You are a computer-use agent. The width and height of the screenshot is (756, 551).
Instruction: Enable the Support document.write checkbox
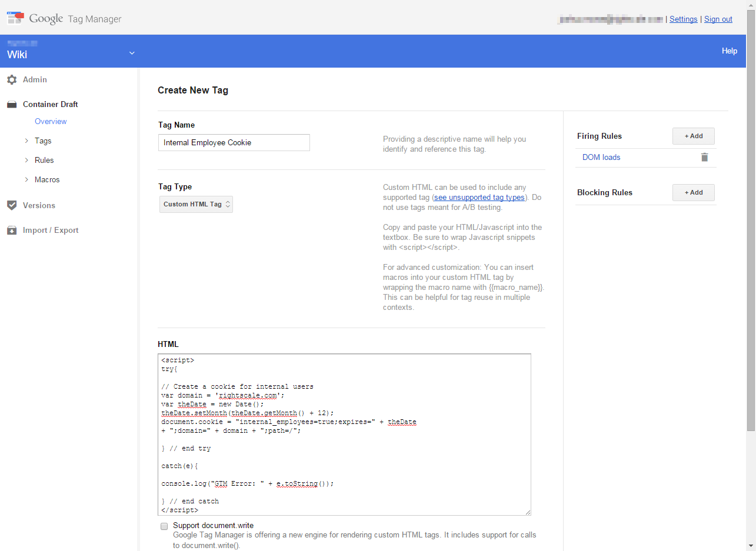tap(164, 526)
